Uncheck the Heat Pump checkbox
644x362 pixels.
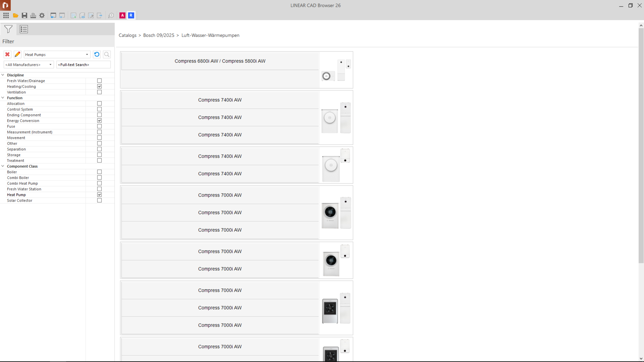pos(100,195)
